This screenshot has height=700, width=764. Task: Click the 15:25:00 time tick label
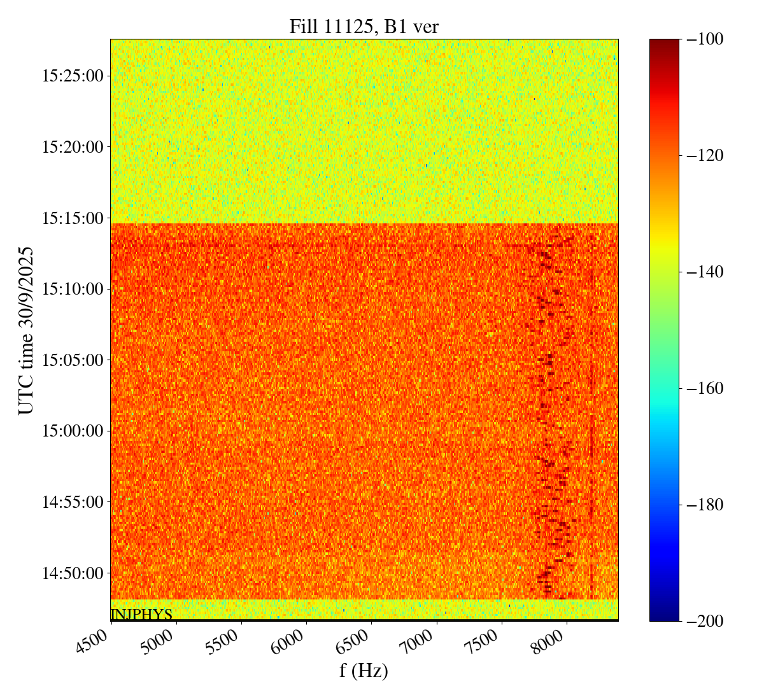[x=73, y=76]
